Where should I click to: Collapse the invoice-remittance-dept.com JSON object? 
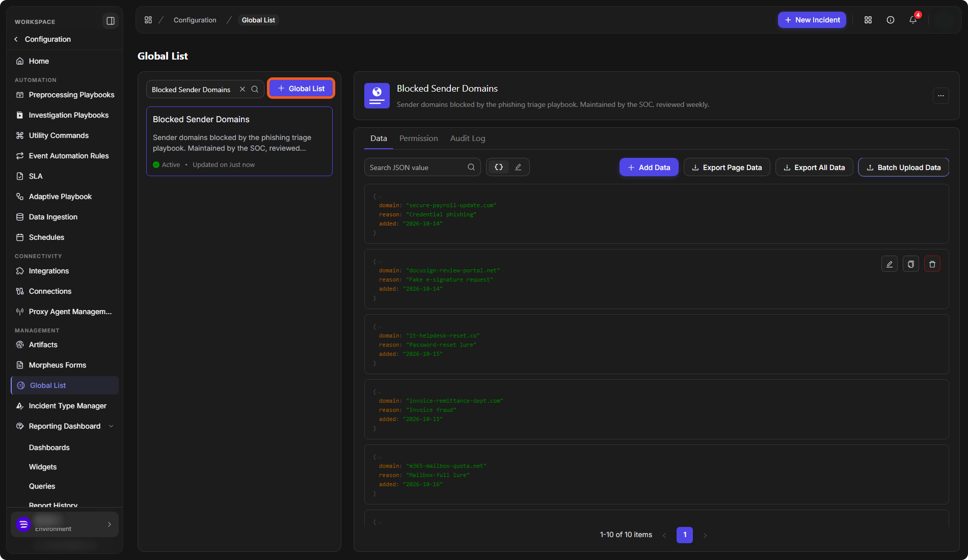tap(380, 392)
